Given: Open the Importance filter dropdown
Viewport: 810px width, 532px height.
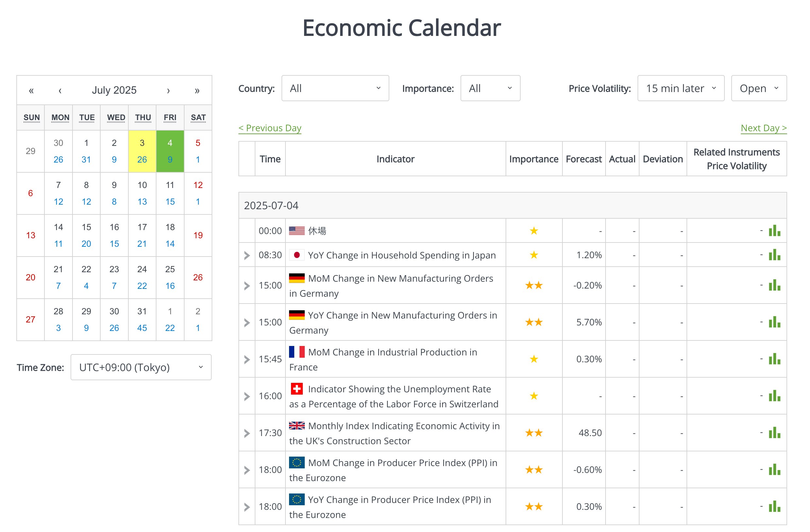Looking at the screenshot, I should 490,88.
